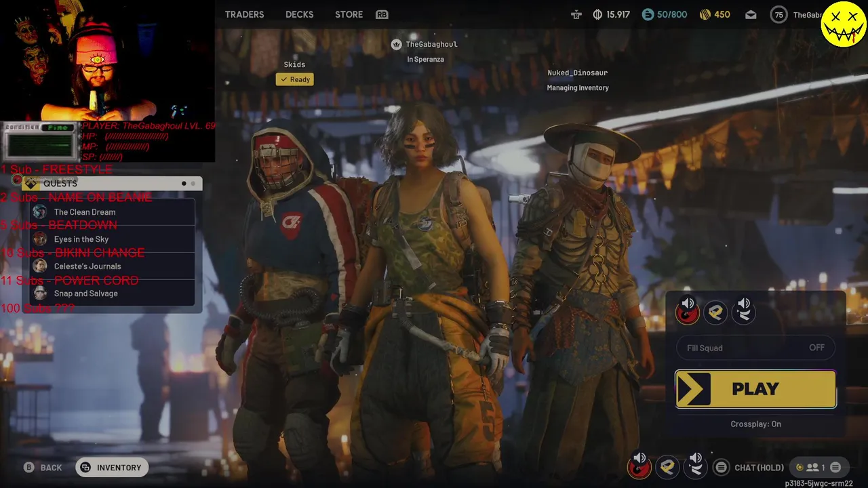This screenshot has width=868, height=488.
Task: Click the Ready status badge under Skids
Action: (295, 79)
